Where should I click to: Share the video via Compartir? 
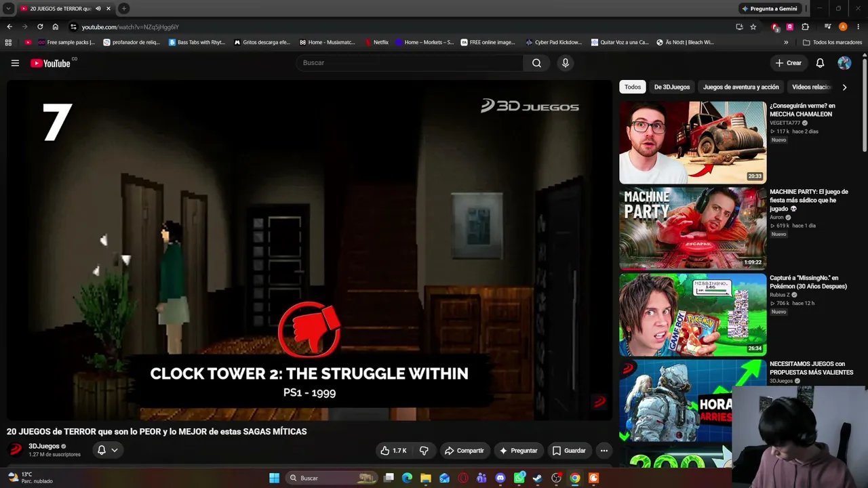465,451
